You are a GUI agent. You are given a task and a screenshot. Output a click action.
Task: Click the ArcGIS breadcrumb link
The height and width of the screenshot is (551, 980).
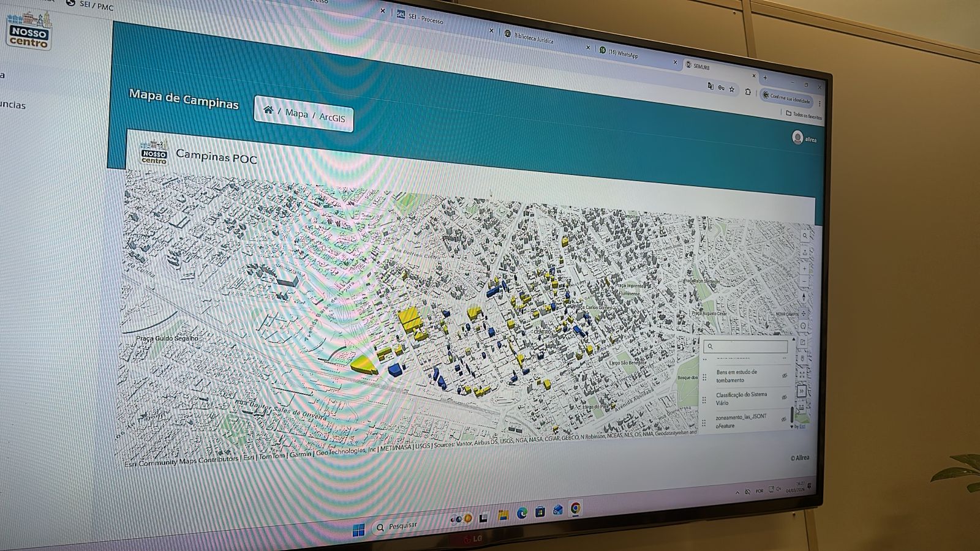click(x=332, y=118)
